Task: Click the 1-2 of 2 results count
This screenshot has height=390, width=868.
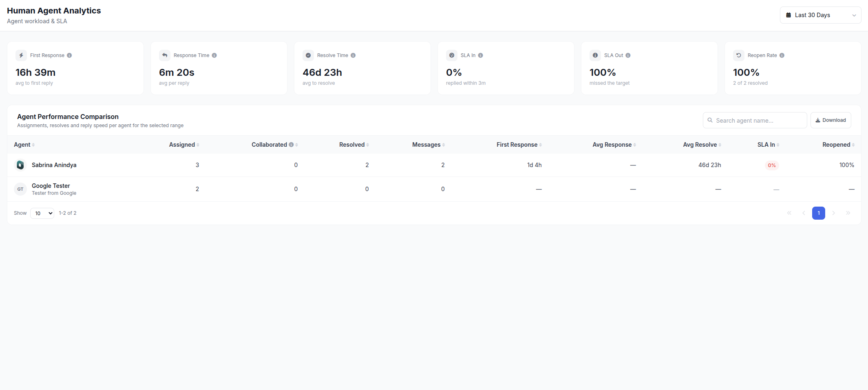Action: coord(68,213)
